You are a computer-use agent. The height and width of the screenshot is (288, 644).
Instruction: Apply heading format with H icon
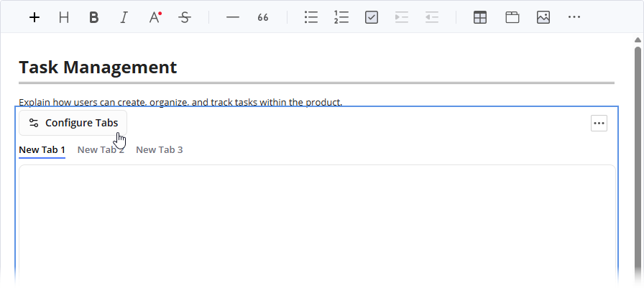click(x=64, y=17)
